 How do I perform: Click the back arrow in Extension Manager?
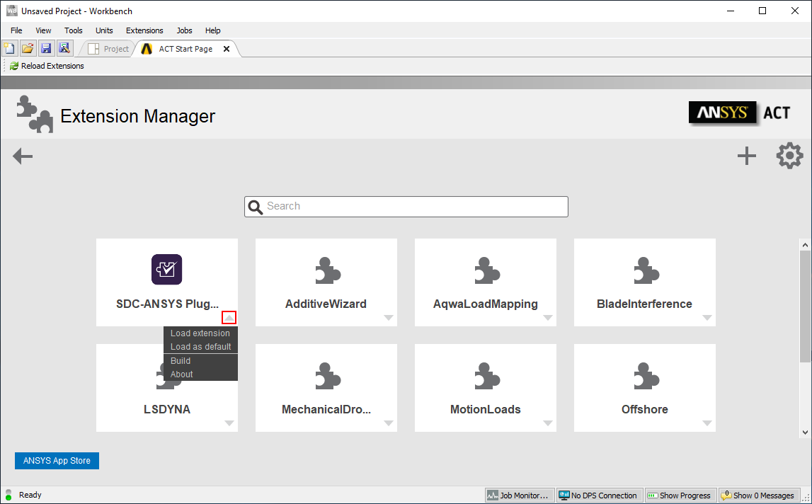pyautogui.click(x=23, y=156)
